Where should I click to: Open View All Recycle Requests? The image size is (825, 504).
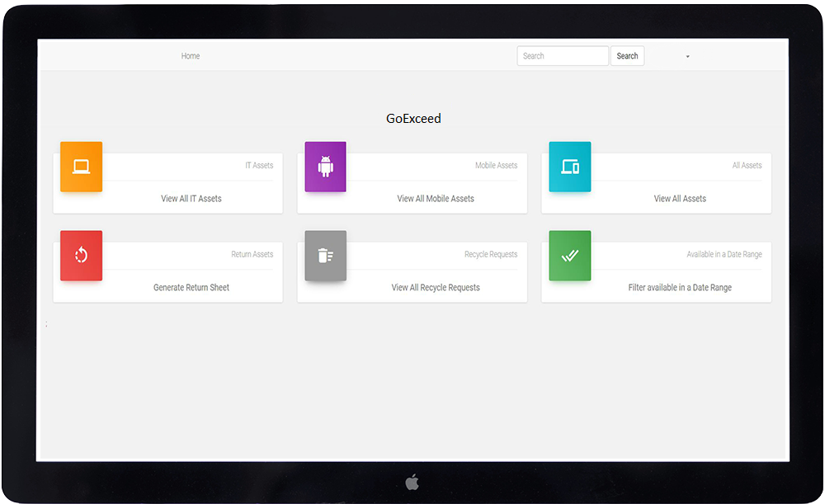point(436,287)
